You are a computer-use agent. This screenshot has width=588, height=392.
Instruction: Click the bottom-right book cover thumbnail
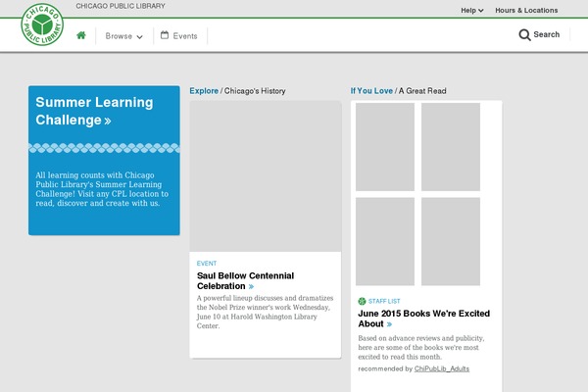click(x=451, y=242)
